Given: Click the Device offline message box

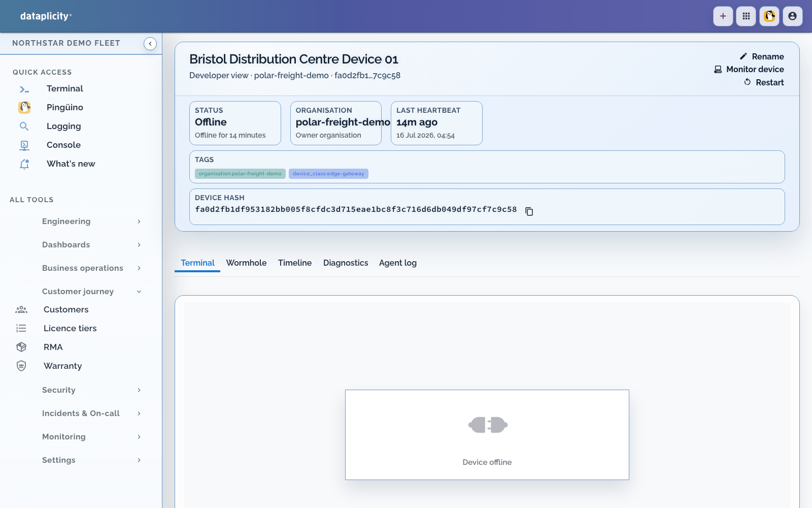Looking at the screenshot, I should [x=487, y=435].
